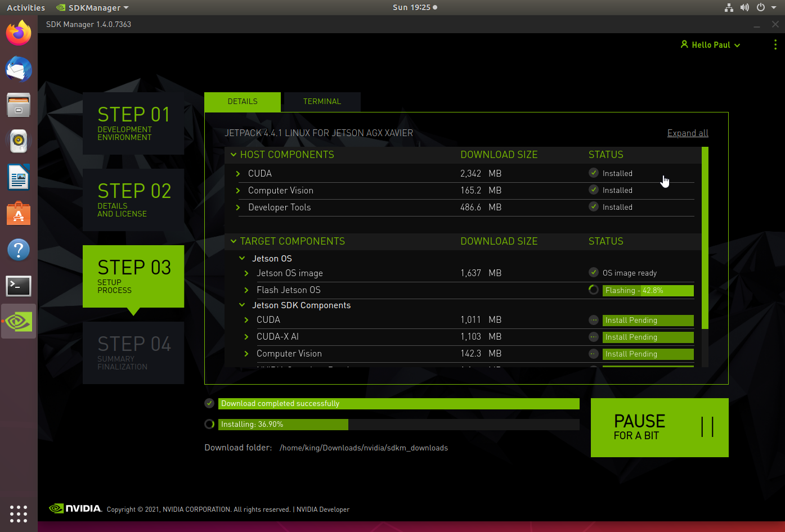Select the NVIDIA SDK Manager dock icon
Screen dimensions: 785x532
tap(19, 322)
